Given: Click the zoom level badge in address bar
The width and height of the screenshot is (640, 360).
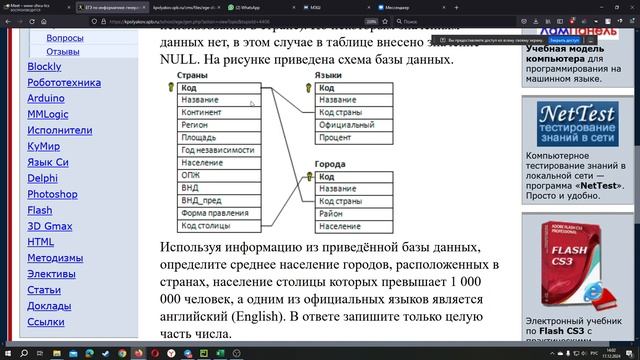Looking at the screenshot, I should [371, 21].
